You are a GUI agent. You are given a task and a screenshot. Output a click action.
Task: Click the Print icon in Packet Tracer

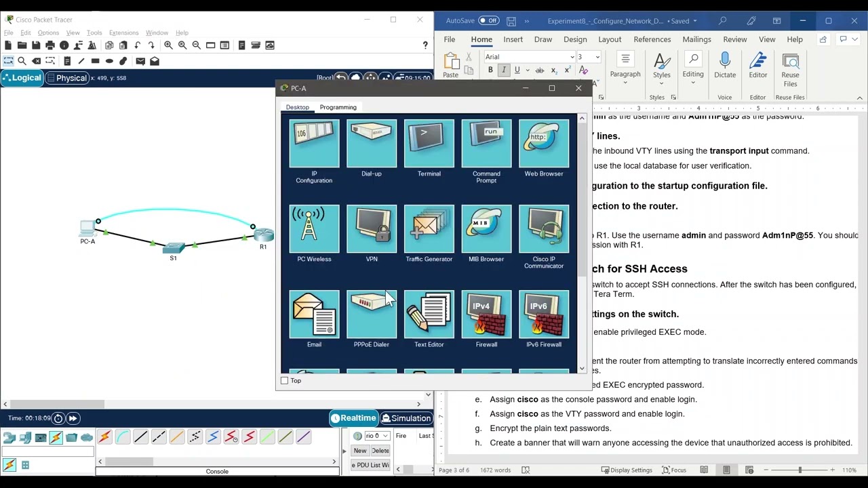pos(50,45)
